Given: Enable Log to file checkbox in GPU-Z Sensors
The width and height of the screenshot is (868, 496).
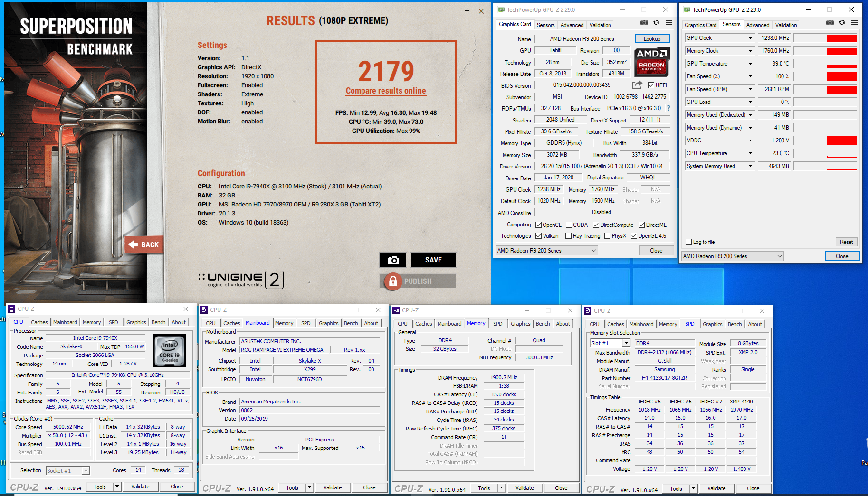Looking at the screenshot, I should pos(688,242).
